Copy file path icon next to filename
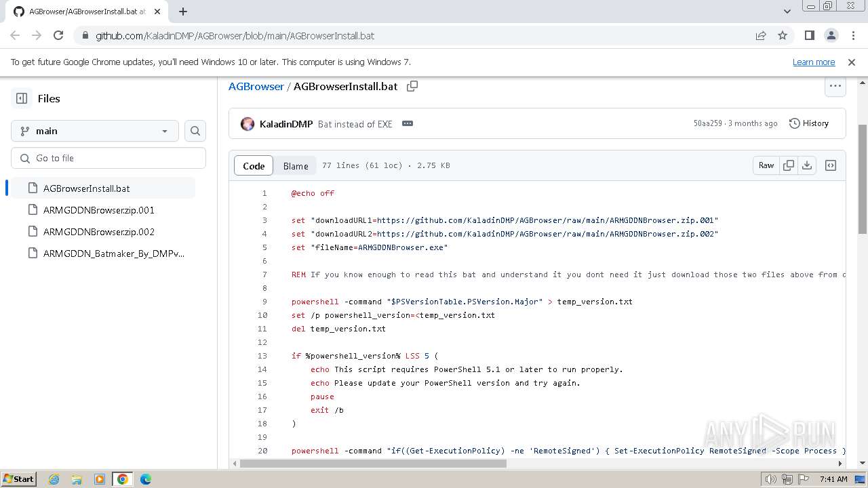This screenshot has height=488, width=868. (412, 86)
